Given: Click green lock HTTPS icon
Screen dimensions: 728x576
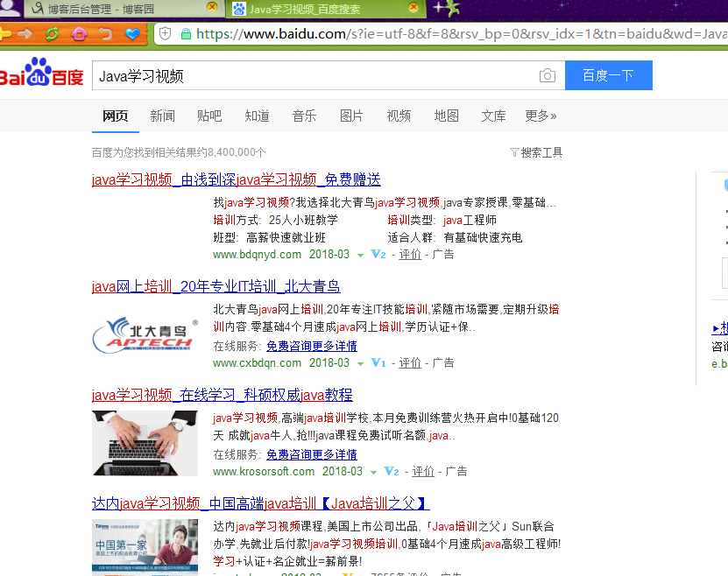Looking at the screenshot, I should pos(186,34).
